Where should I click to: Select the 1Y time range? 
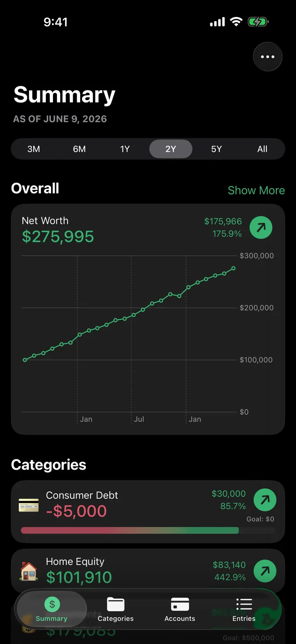(x=125, y=149)
